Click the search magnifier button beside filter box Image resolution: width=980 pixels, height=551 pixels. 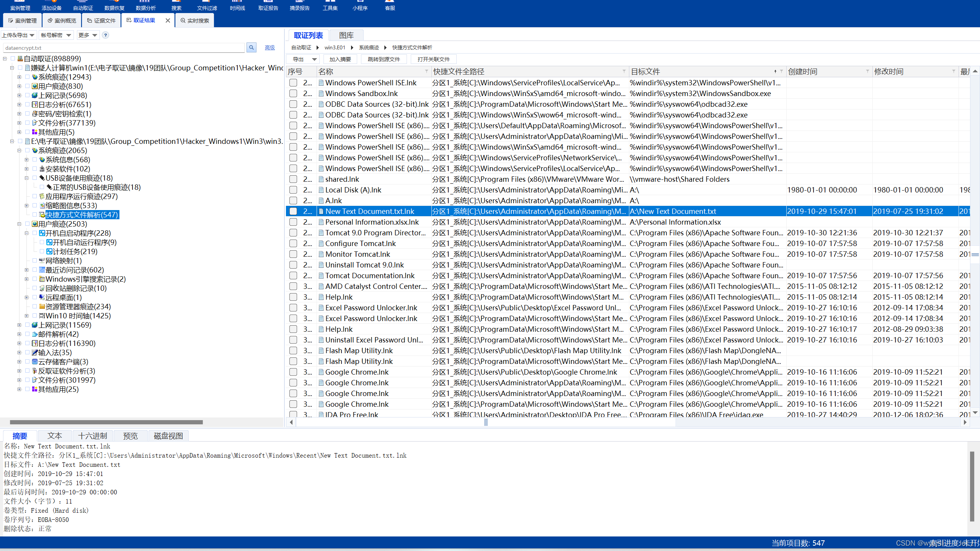pos(251,47)
